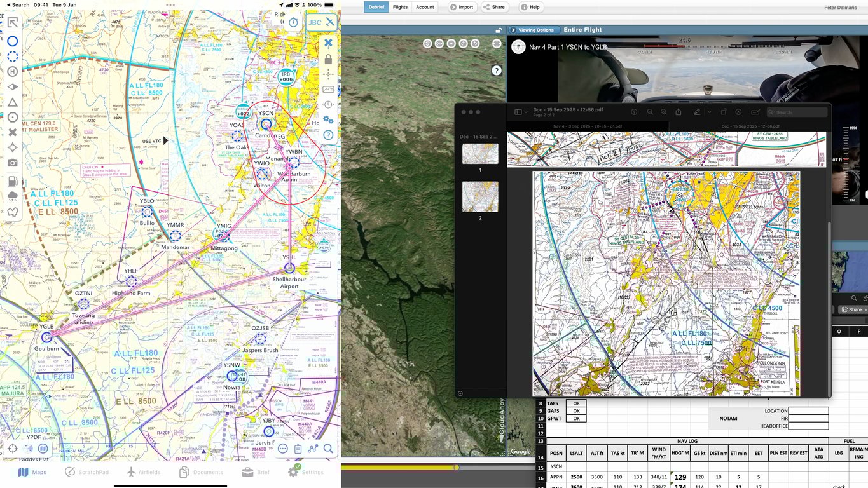868x488 pixels.
Task: Open the stopwatch timer
Action: pyautogui.click(x=293, y=22)
